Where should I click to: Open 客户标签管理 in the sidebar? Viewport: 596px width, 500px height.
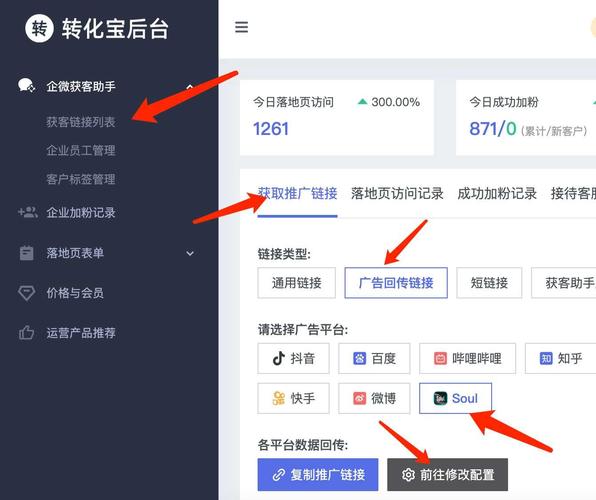(x=81, y=179)
